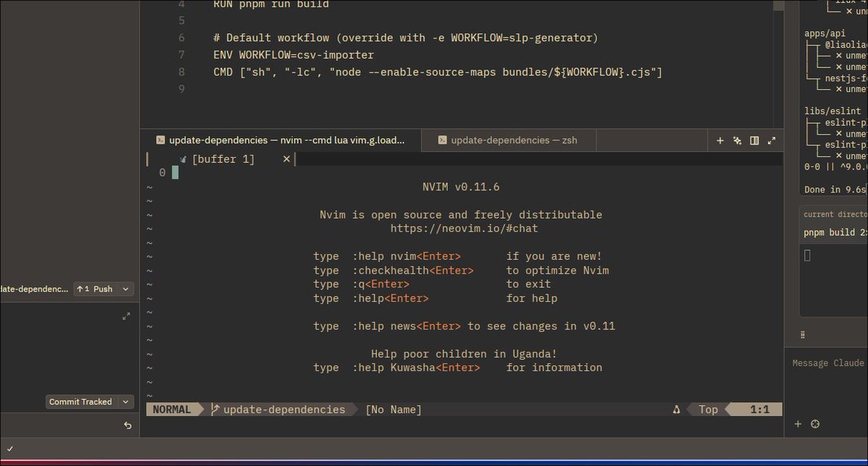
Task: Click the undo last commit arrow icon
Action: coord(127,425)
